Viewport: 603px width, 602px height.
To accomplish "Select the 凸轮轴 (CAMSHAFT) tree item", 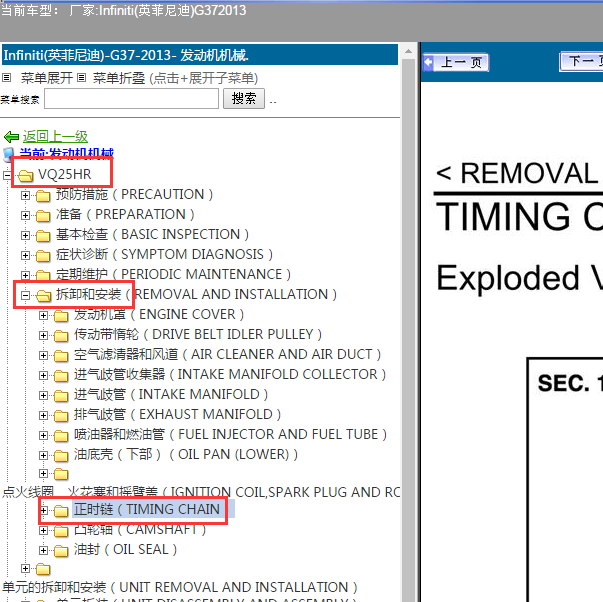I will click(x=140, y=530).
